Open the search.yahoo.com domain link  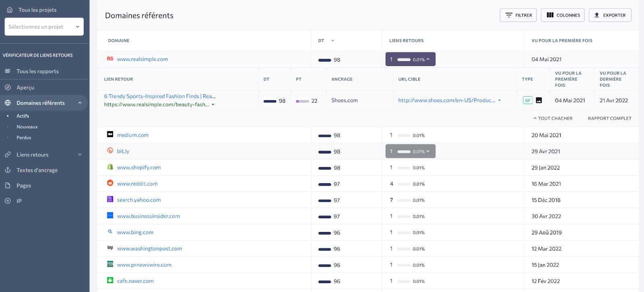click(x=139, y=200)
